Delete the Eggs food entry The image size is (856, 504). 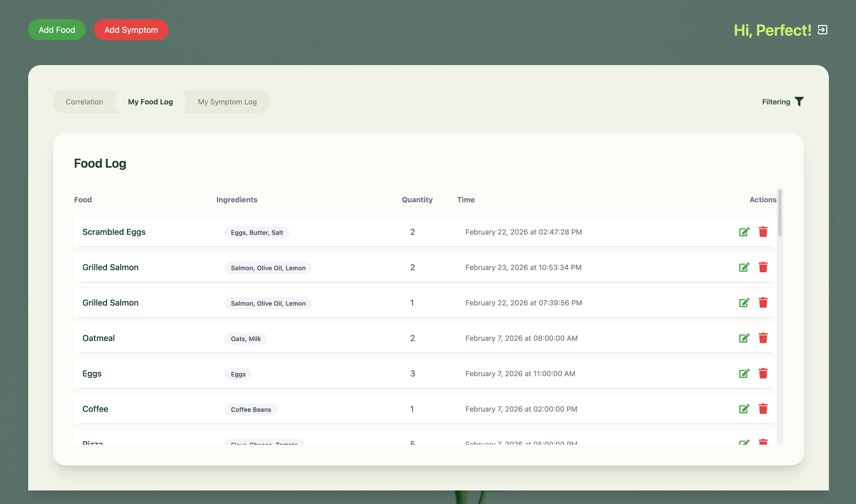pyautogui.click(x=763, y=374)
